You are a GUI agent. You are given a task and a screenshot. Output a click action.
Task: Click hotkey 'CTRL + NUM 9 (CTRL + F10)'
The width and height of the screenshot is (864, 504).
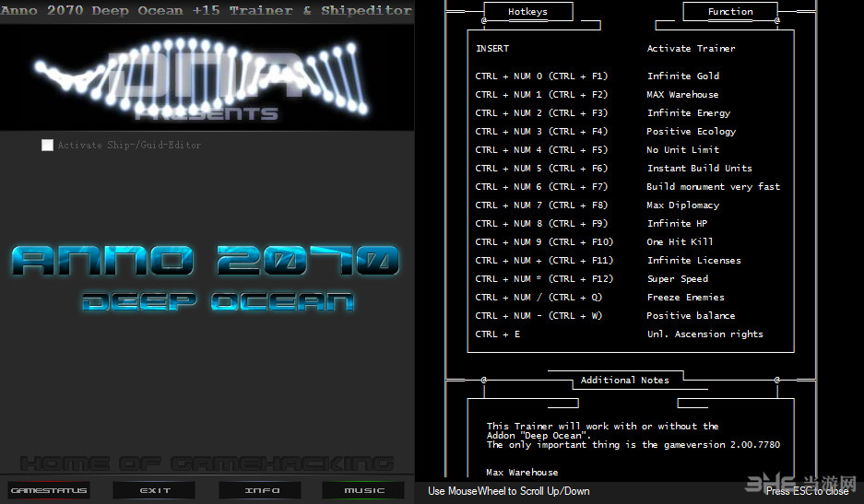tap(544, 241)
